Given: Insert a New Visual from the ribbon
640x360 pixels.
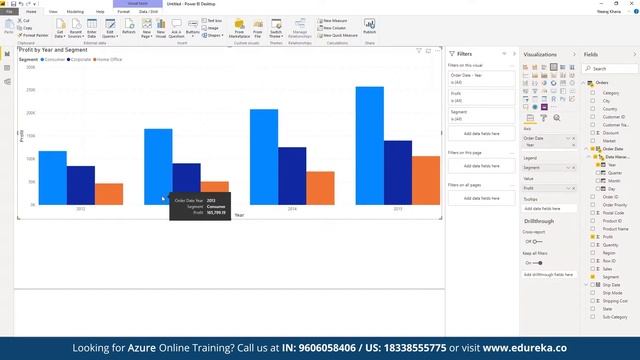Looking at the screenshot, I should [x=161, y=28].
